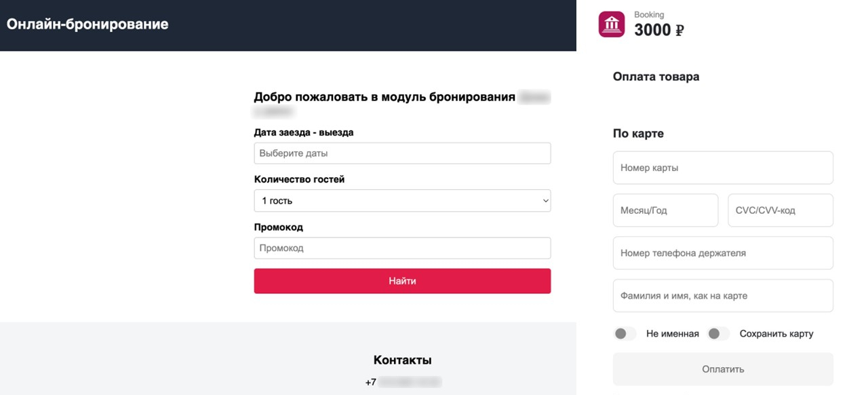The width and height of the screenshot is (868, 395).
Task: Select the 'CVC/CVV-код' field
Action: pyautogui.click(x=781, y=210)
